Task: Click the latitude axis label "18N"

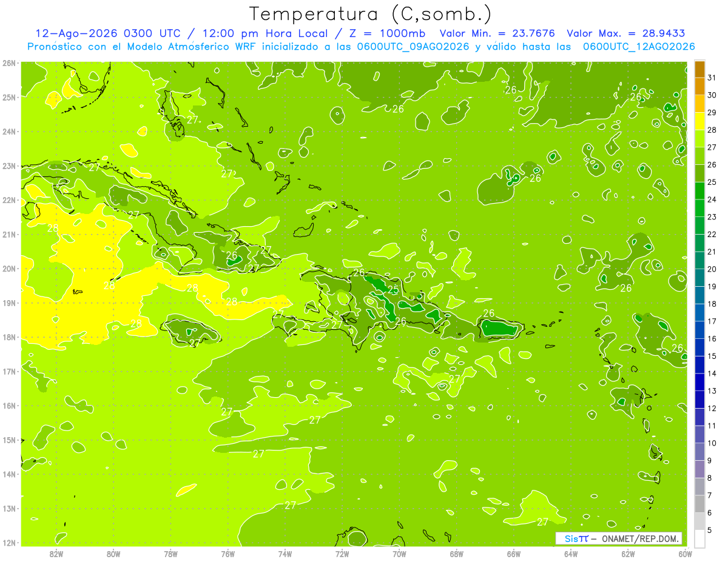Action: tap(9, 337)
